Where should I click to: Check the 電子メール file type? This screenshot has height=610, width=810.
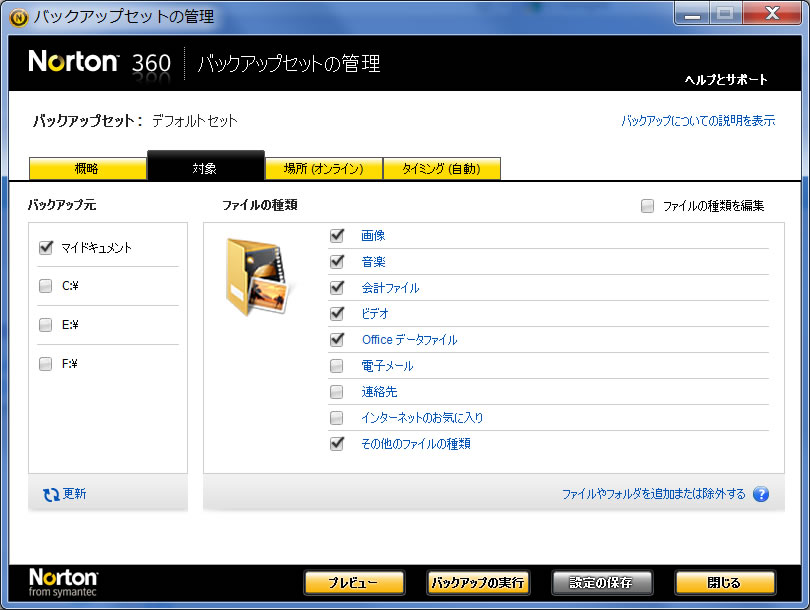337,366
